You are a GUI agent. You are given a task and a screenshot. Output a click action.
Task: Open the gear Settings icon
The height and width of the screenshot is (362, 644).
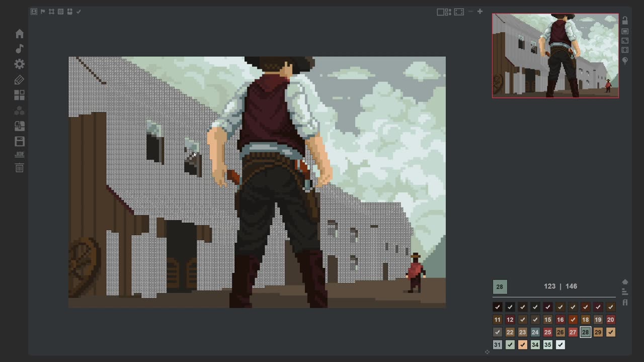point(19,64)
